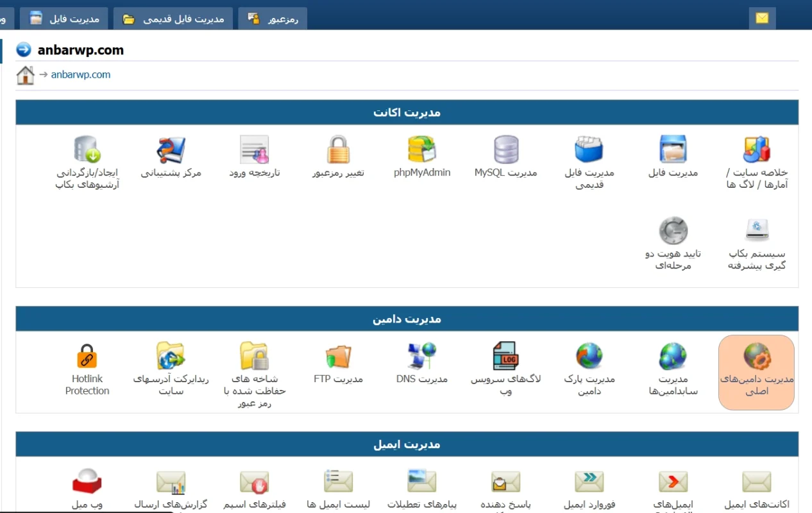Click the رمزعبور top tab
Image resolution: width=812 pixels, height=513 pixels.
coord(273,19)
